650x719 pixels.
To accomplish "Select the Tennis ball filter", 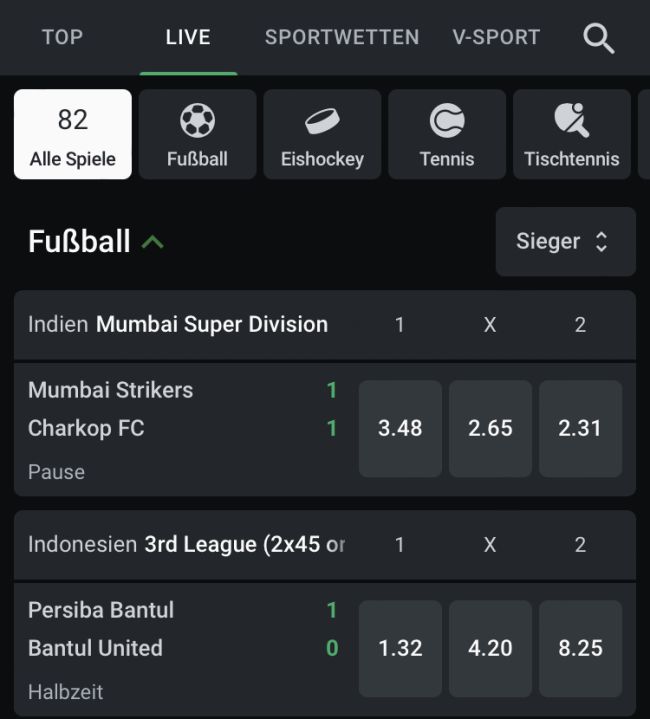I will tap(446, 134).
